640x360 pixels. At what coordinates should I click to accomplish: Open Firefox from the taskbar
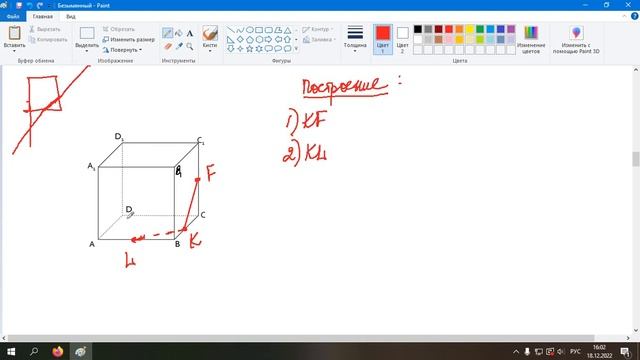(58, 351)
